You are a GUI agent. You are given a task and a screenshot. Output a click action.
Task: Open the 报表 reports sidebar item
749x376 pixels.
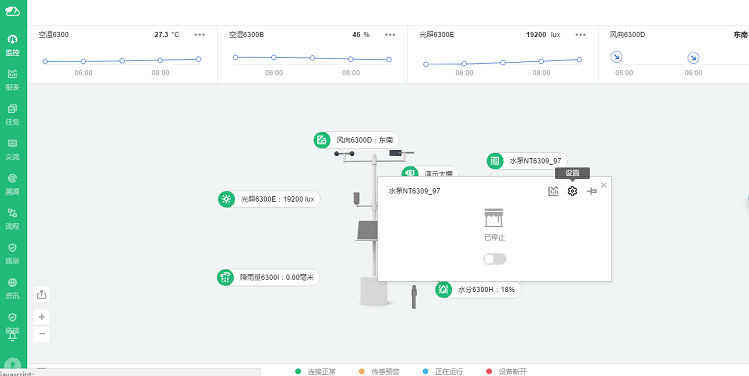pyautogui.click(x=12, y=80)
